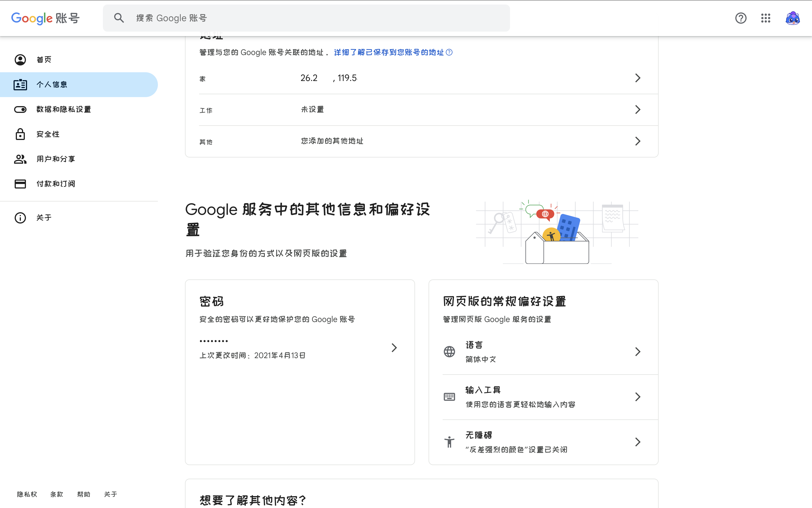Open 安全性 sidebar item
This screenshot has width=812, height=508.
pos(79,134)
